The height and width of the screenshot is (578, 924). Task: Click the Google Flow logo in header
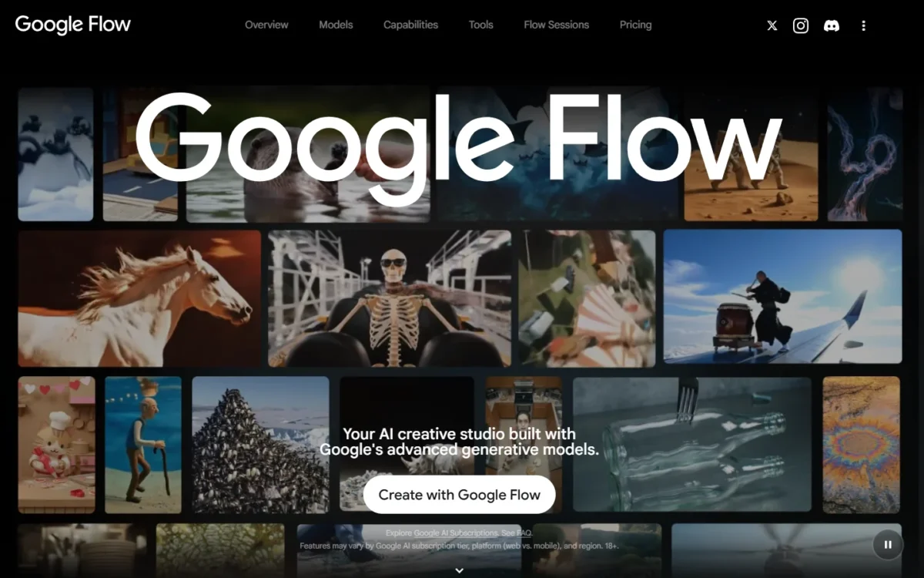click(x=73, y=25)
